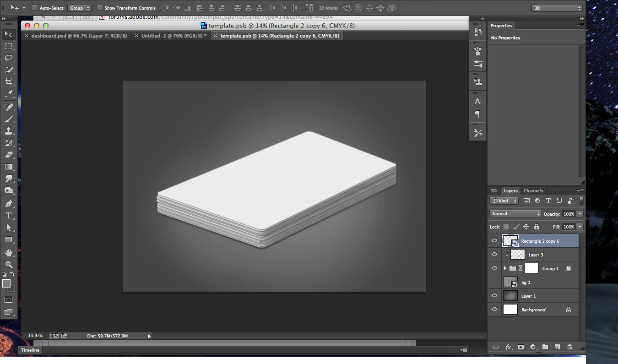Click the Timeline panel tab

pyautogui.click(x=30, y=350)
